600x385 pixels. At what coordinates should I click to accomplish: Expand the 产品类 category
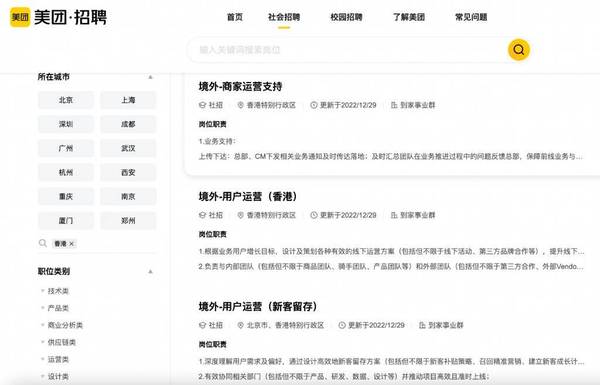pos(42,308)
